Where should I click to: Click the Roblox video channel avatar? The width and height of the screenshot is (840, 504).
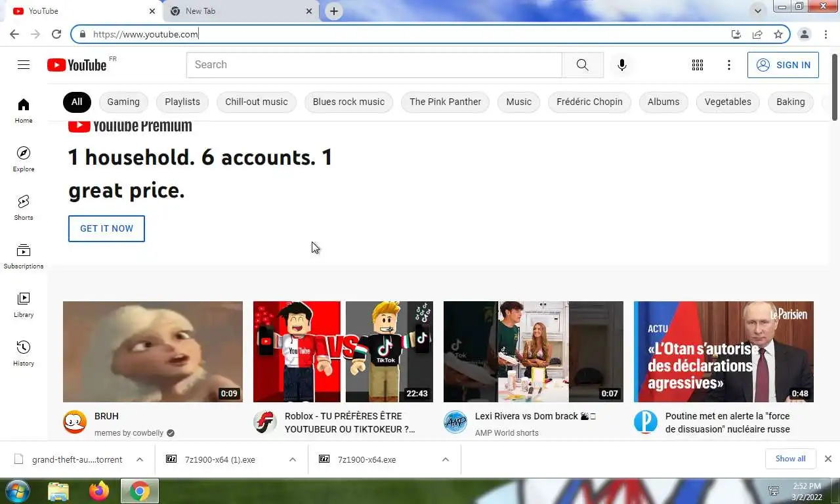(265, 422)
